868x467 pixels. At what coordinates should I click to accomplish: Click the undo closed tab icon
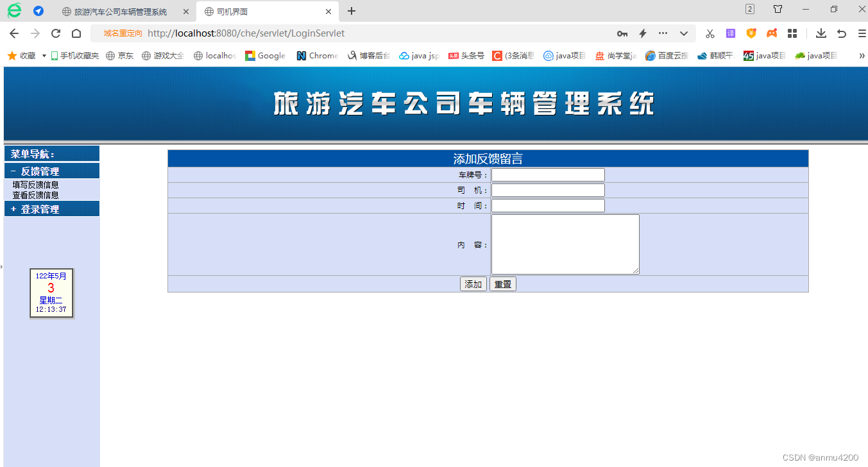tap(842, 33)
